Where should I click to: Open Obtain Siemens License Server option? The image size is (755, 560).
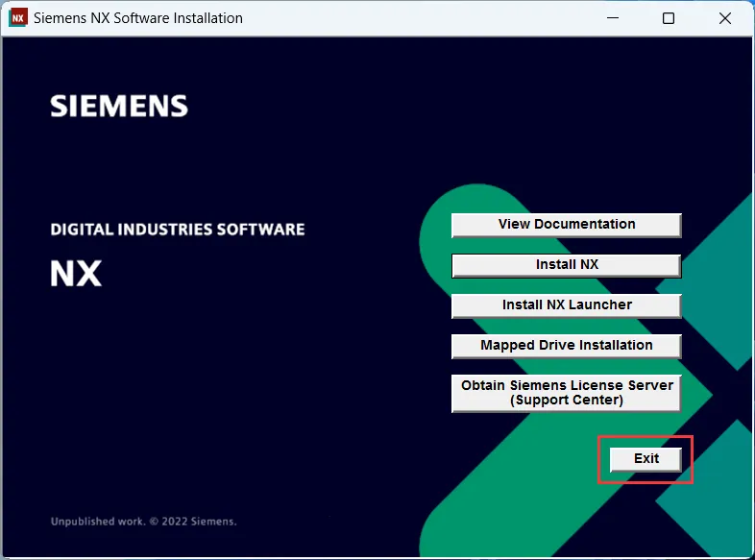click(x=567, y=393)
